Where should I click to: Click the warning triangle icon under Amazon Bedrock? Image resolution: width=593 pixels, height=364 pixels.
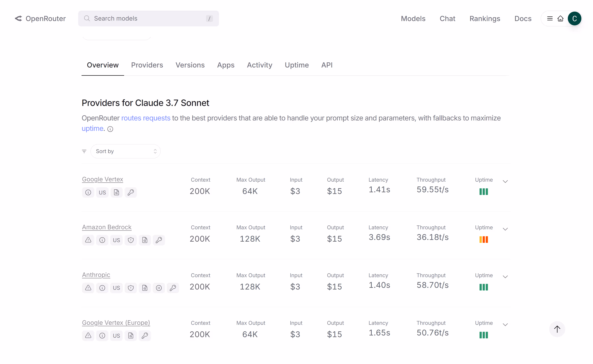pos(88,240)
